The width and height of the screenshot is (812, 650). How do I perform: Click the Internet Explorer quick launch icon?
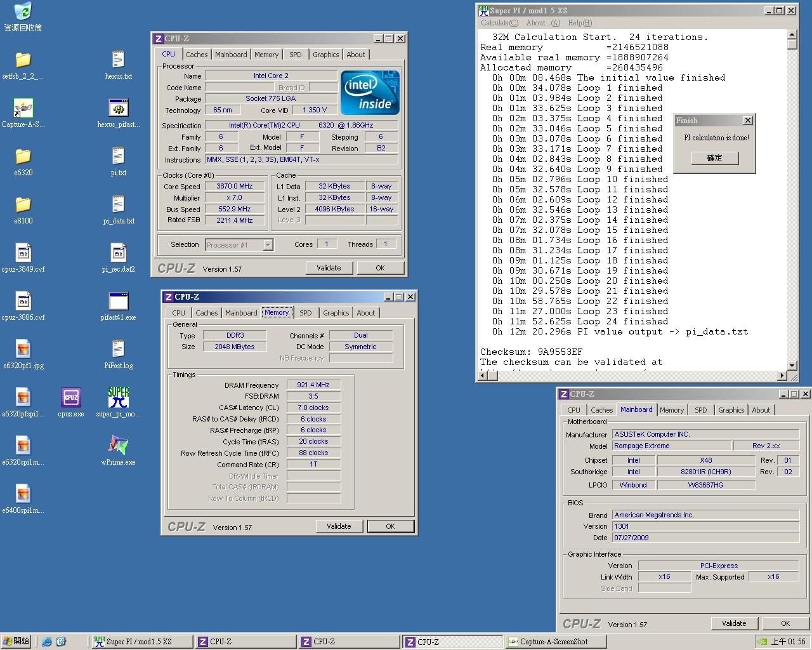click(47, 642)
